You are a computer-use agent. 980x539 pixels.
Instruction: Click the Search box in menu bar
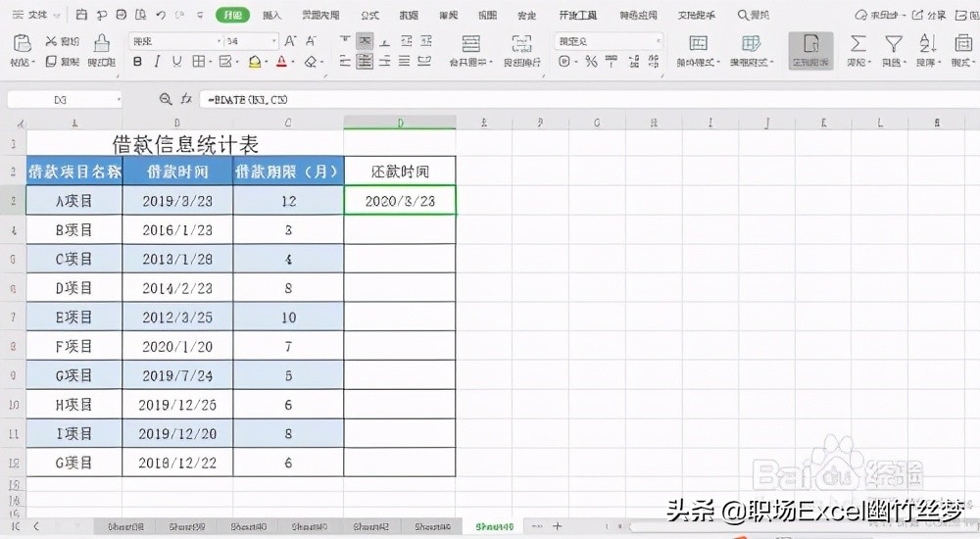pyautogui.click(x=753, y=15)
